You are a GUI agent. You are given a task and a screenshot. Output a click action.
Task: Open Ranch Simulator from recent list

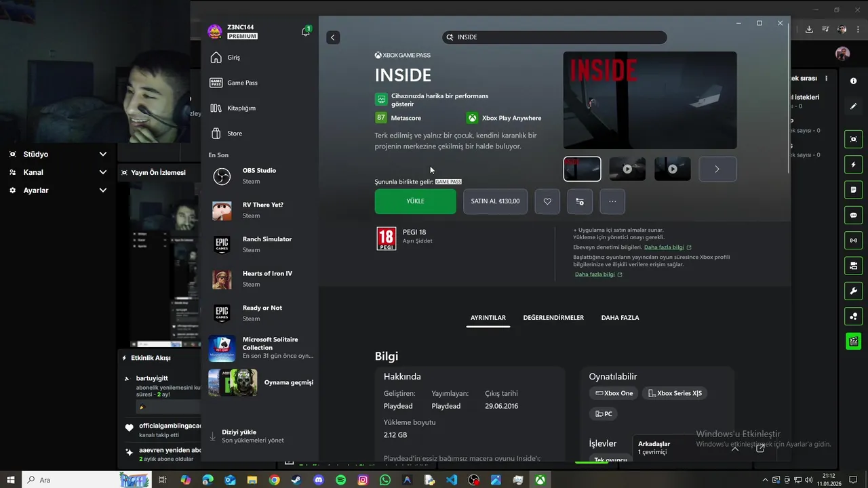pyautogui.click(x=260, y=245)
